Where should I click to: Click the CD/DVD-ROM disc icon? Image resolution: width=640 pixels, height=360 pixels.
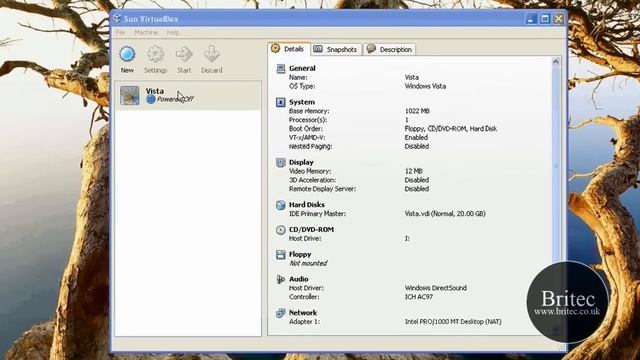pos(280,230)
